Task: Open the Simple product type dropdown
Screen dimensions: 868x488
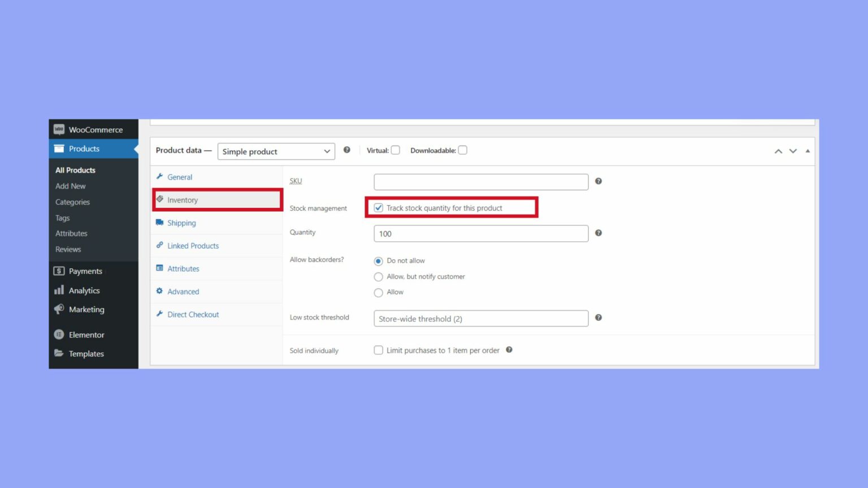Action: (x=276, y=151)
